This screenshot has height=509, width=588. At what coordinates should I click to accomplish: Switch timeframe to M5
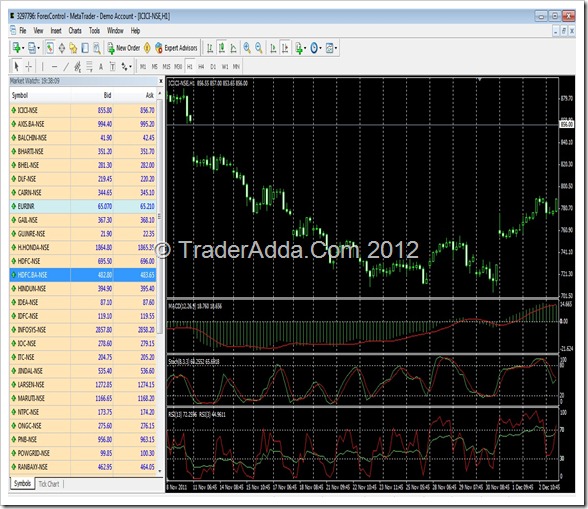pos(154,67)
